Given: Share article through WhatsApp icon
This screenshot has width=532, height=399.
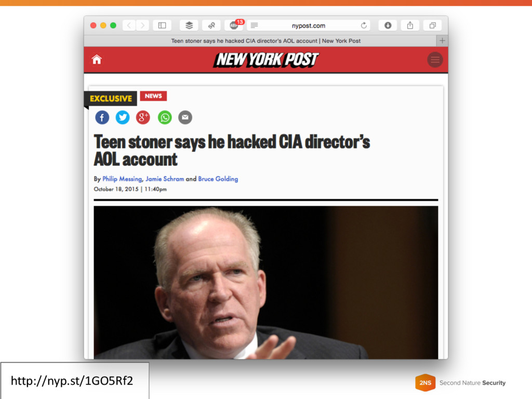Looking at the screenshot, I should click(165, 117).
